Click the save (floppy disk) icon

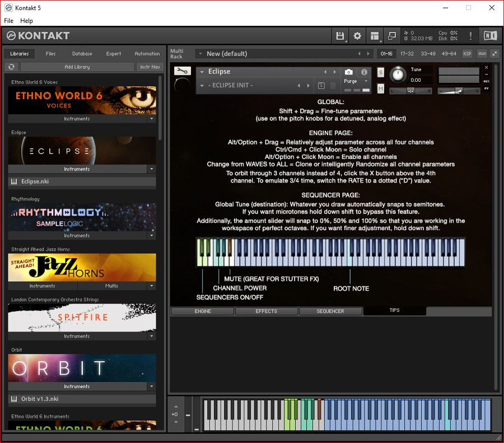click(340, 36)
